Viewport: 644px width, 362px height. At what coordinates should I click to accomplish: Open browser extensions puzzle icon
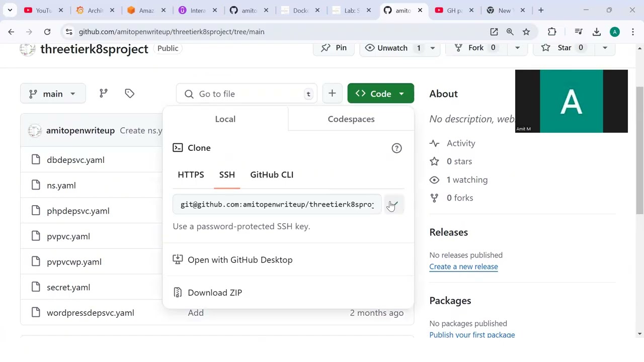pos(552,32)
